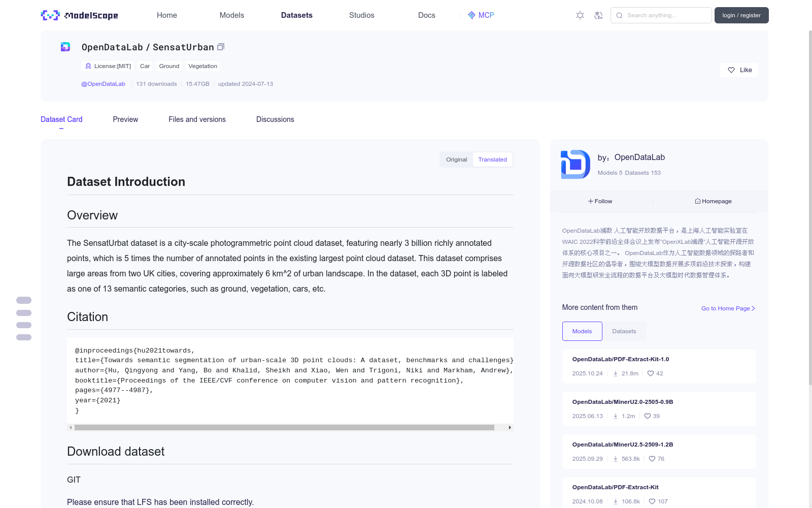The width and height of the screenshot is (812, 508).
Task: Click download icon on PDF-Extract-Kit 2024.10.08 card
Action: (616, 501)
